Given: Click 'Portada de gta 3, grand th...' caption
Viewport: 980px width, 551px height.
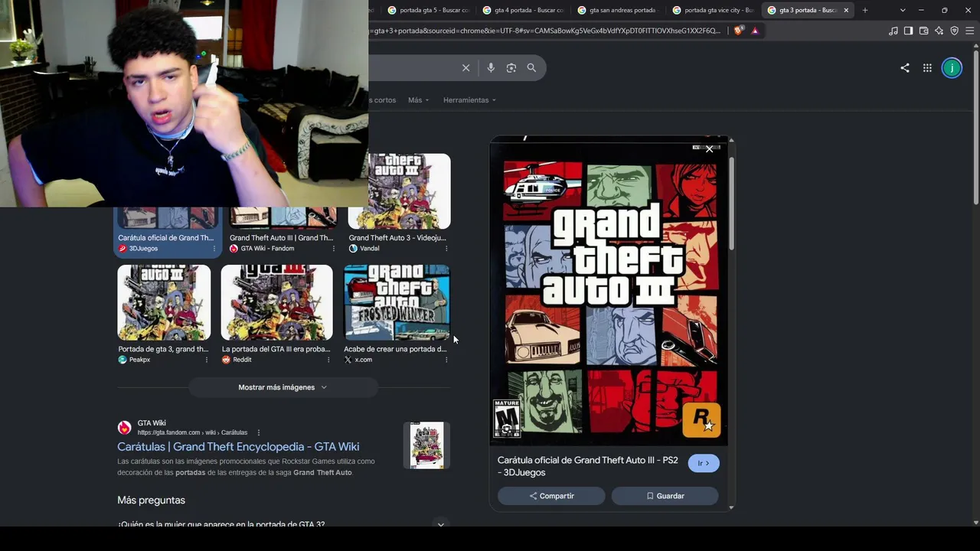Looking at the screenshot, I should tap(163, 349).
